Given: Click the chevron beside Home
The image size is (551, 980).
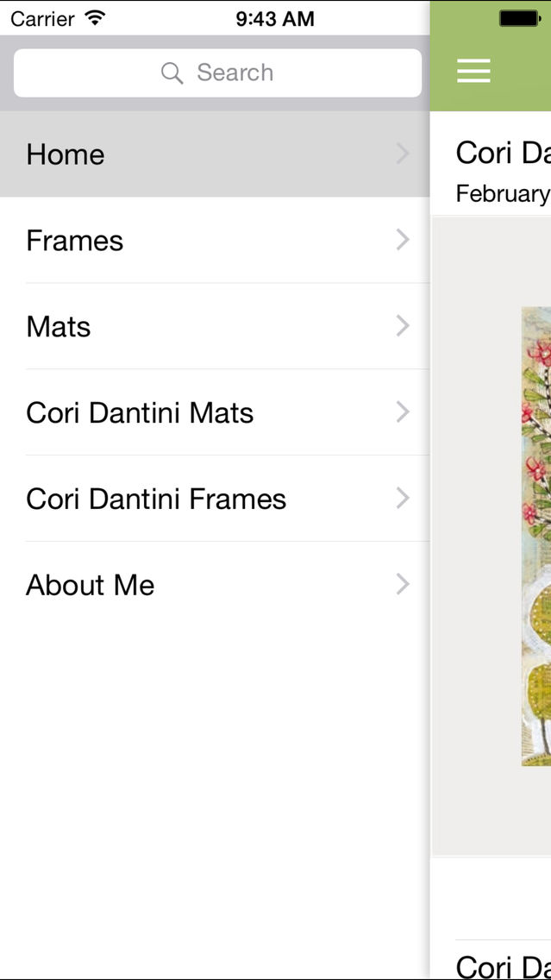Looking at the screenshot, I should point(403,154).
